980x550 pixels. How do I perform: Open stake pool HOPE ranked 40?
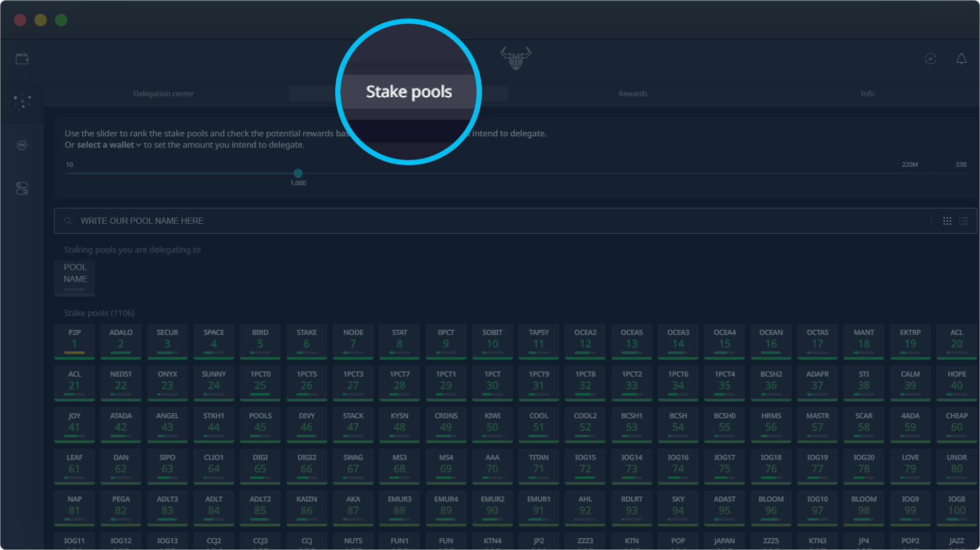957,383
